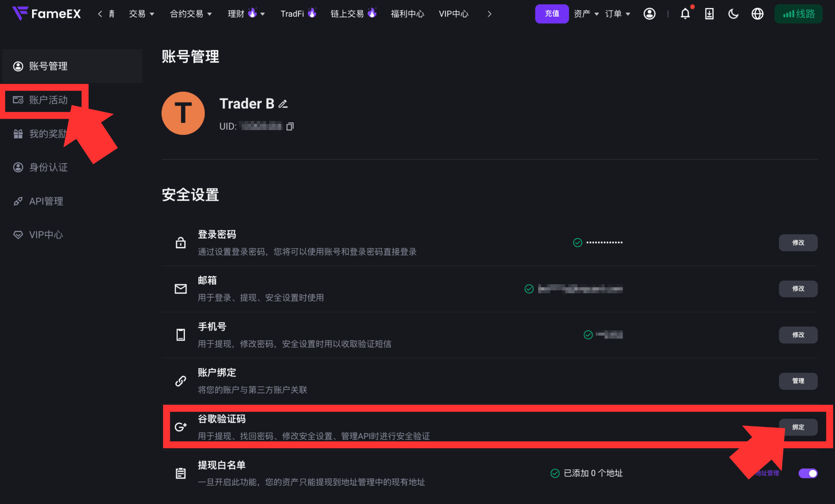Edit the Trader B nickname

(x=283, y=104)
